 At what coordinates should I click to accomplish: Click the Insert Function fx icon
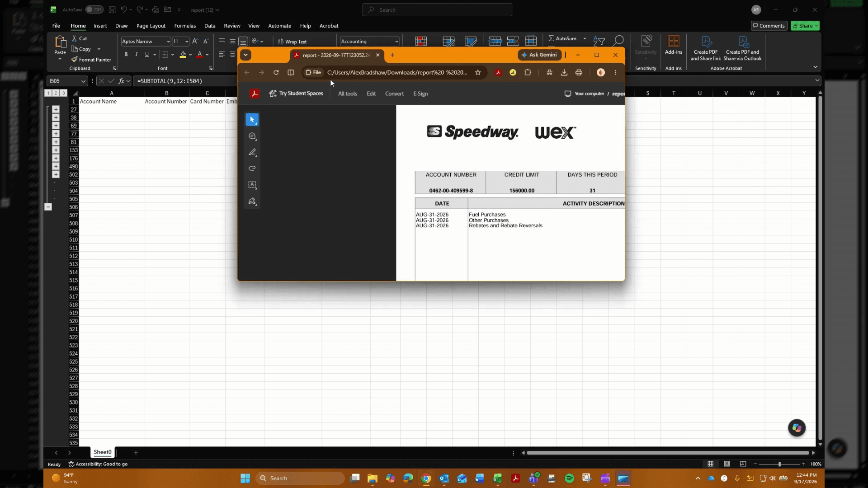121,81
